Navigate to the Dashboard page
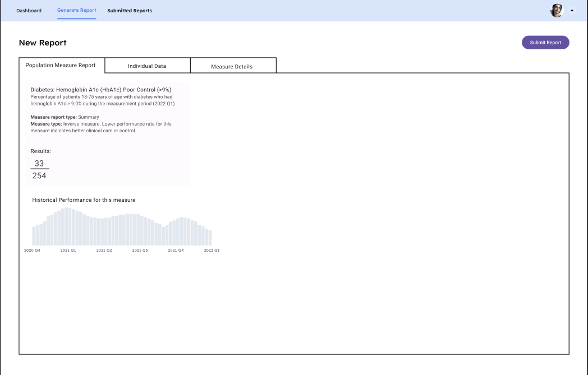588x375 pixels. (x=29, y=10)
